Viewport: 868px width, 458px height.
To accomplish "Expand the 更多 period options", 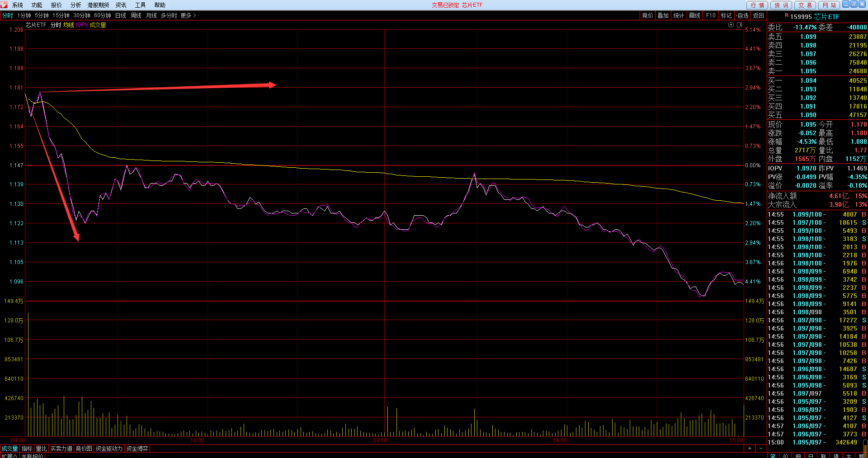I will [188, 15].
